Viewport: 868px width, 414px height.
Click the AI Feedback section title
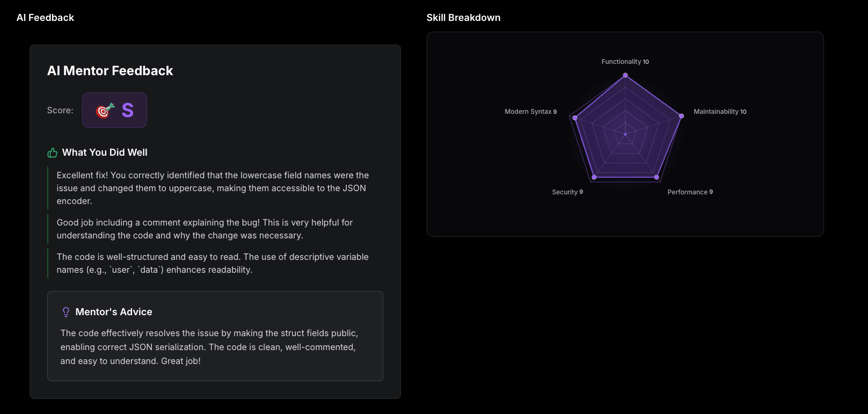pyautogui.click(x=45, y=18)
